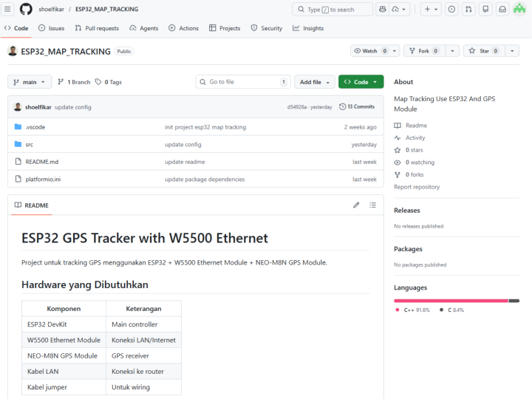Viewport: 532px width, 399px height.
Task: Open the platformio.ini file
Action: click(41, 179)
